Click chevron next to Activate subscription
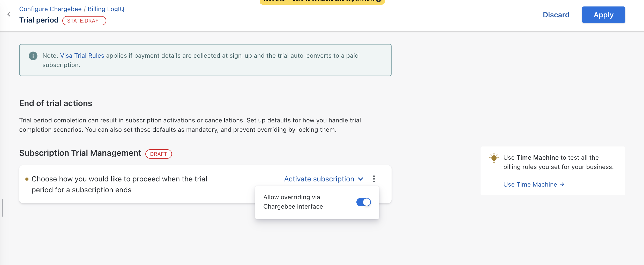 [x=361, y=179]
